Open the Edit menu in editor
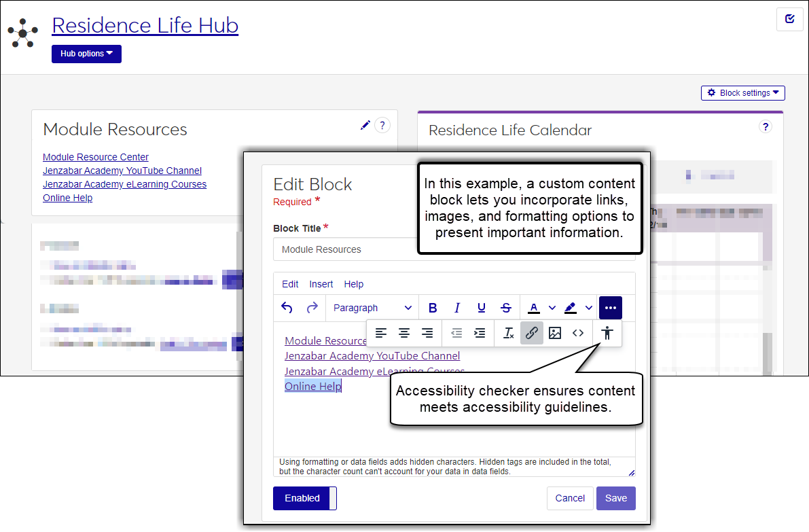This screenshot has height=532, width=809. [x=290, y=284]
